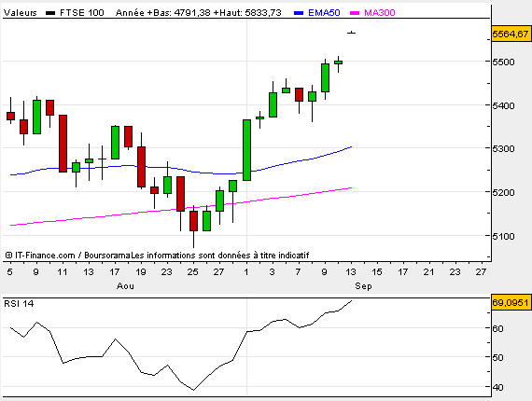
Task: Click the black FTSE 100 legend swatch
Action: [50, 13]
